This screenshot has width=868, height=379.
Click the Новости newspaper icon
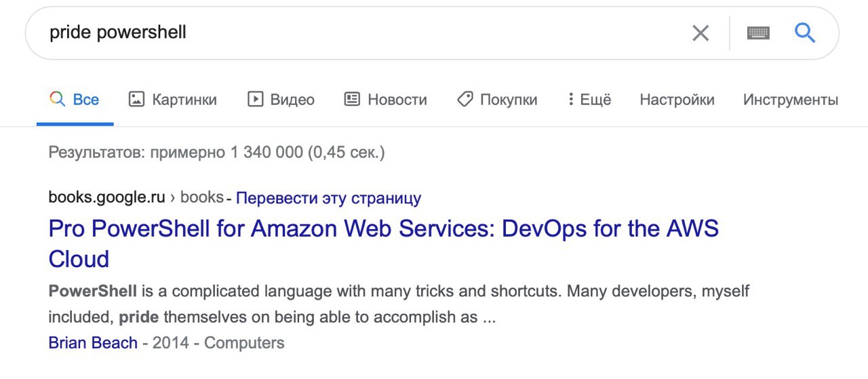(352, 100)
